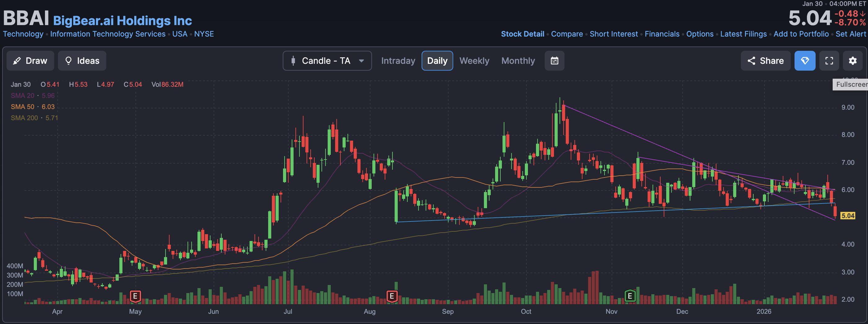Open the Draw tool button
Screen dimensions: 868x324
[x=30, y=61]
